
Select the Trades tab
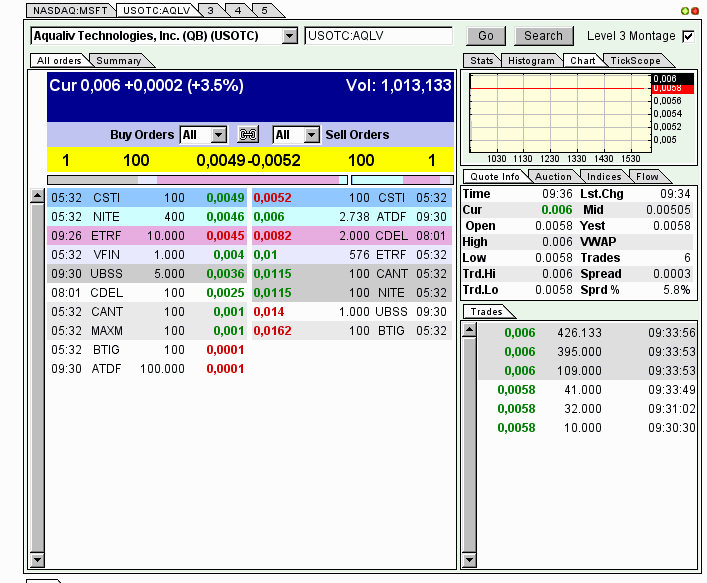click(x=487, y=312)
